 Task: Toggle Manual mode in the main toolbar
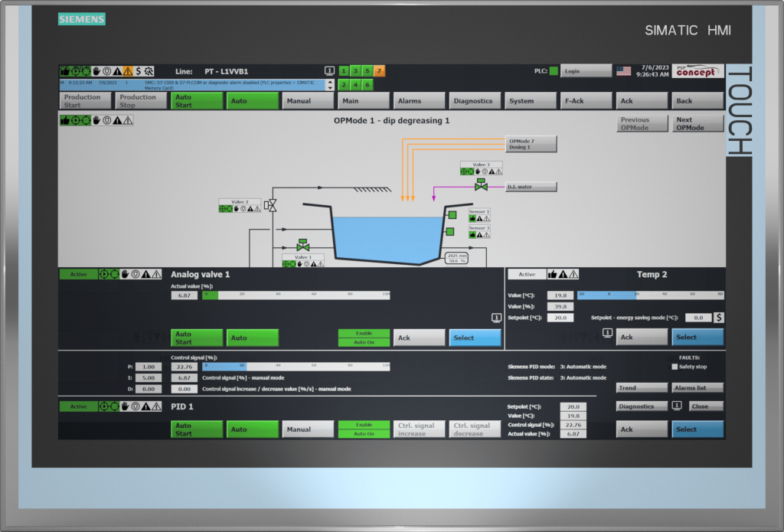tap(308, 100)
